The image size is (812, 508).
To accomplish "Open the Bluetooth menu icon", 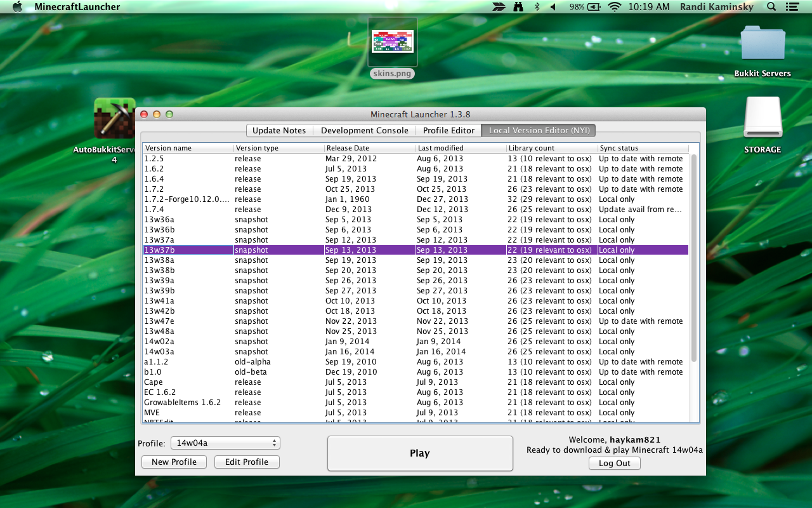I will [x=536, y=7].
